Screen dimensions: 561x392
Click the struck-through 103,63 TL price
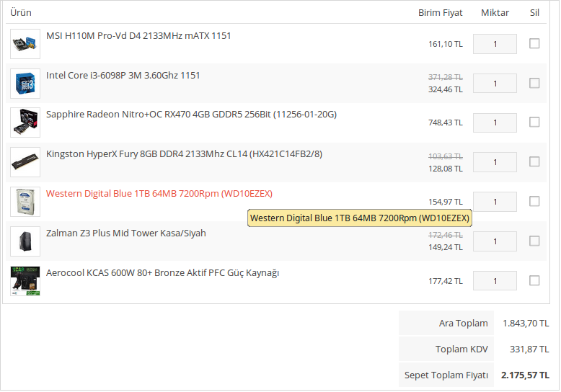click(446, 156)
